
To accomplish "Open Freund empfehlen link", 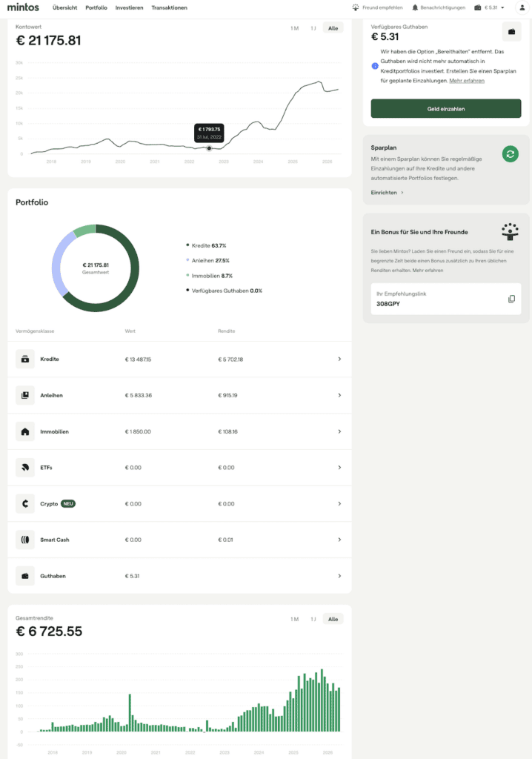I will (382, 7).
